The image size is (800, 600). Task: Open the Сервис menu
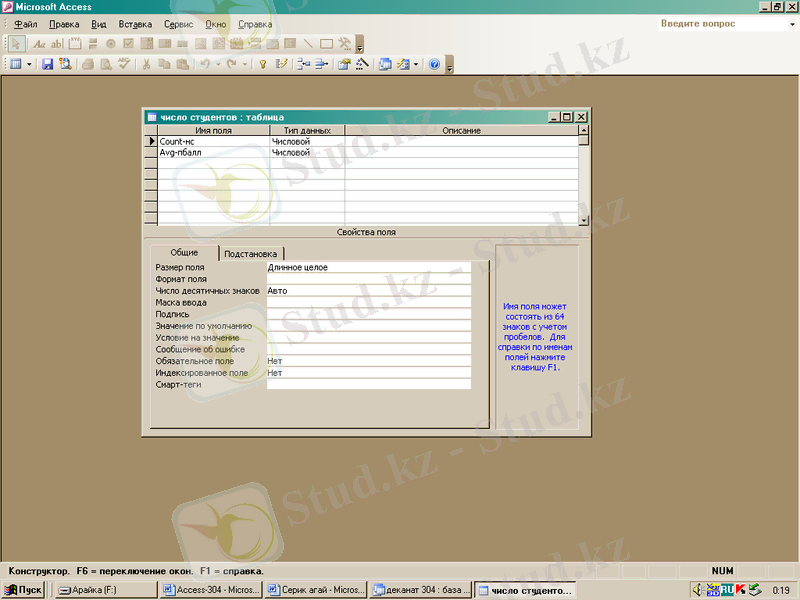(x=178, y=23)
